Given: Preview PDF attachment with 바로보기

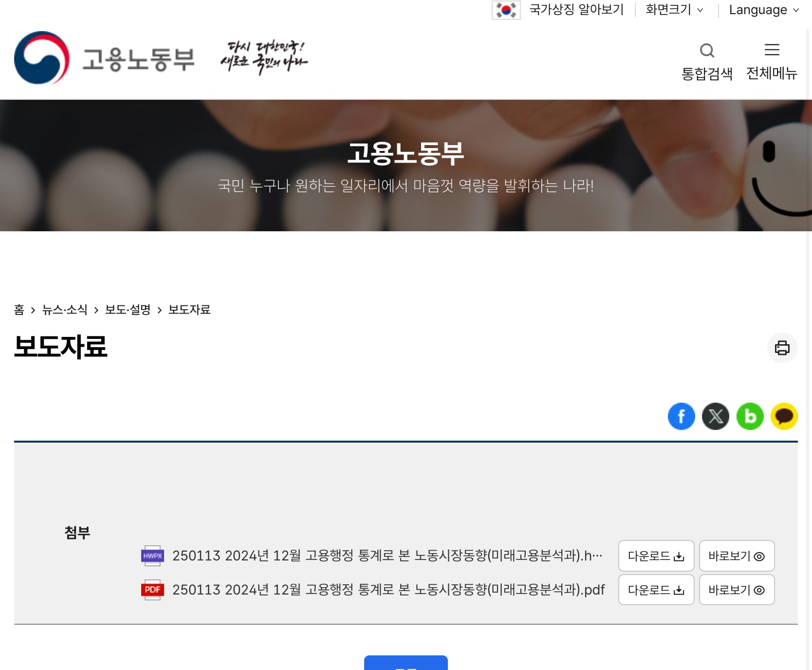Looking at the screenshot, I should (x=737, y=590).
